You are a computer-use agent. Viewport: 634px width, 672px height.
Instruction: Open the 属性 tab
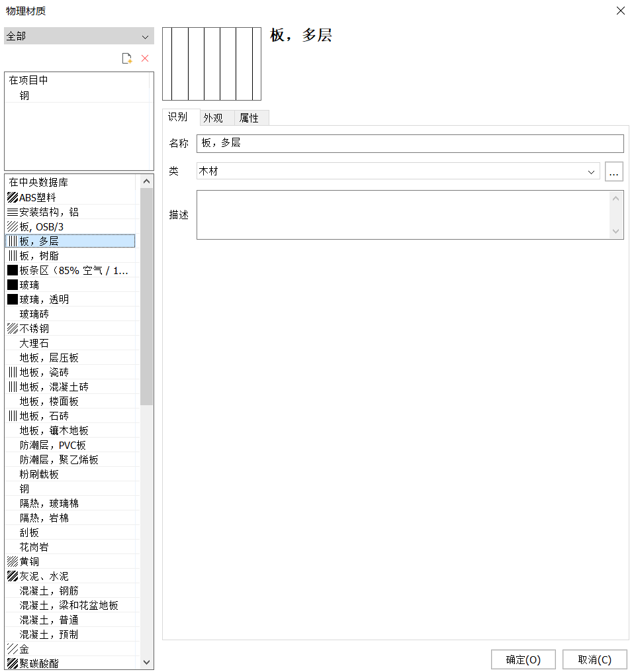pyautogui.click(x=249, y=119)
